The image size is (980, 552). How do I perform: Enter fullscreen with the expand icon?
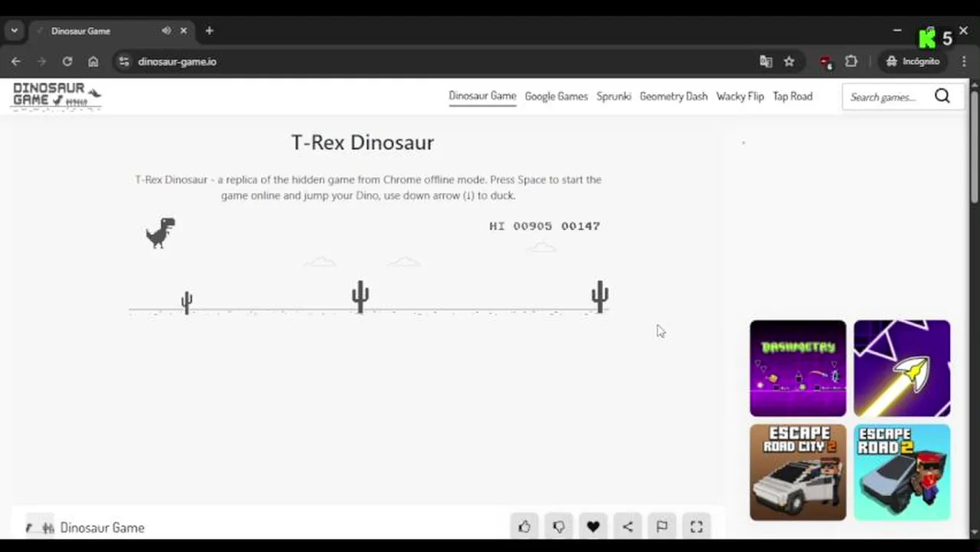(x=696, y=527)
